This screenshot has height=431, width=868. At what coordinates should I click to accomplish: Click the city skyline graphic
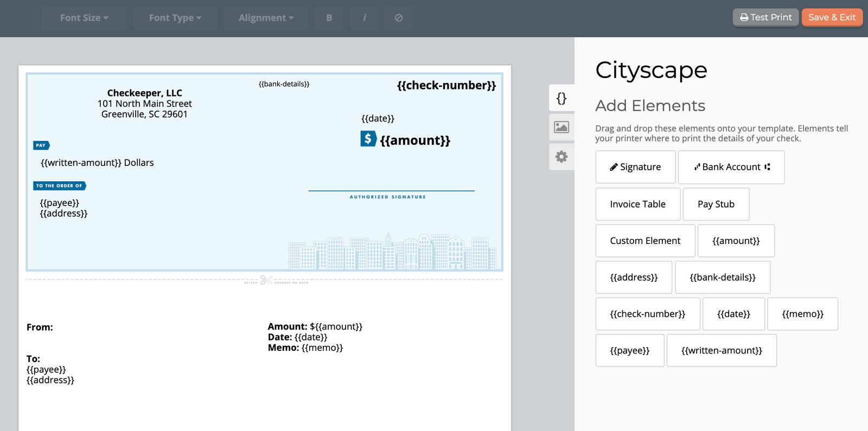pyautogui.click(x=392, y=252)
